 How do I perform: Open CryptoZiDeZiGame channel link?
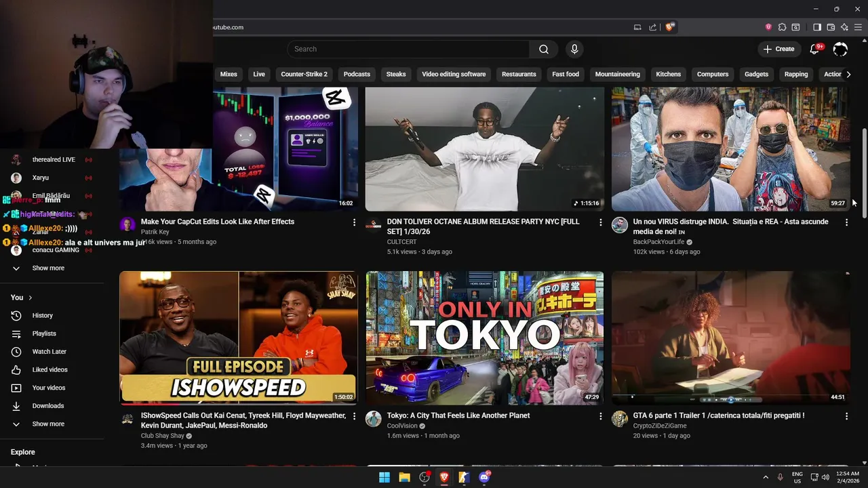660,426
